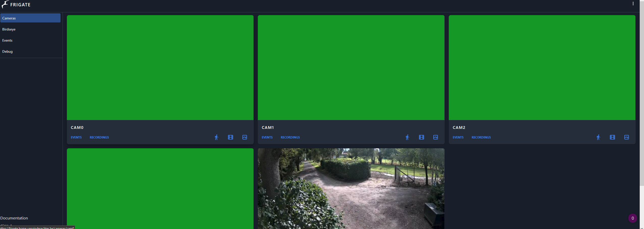Toggle snapshots image icon for CAM2

[x=627, y=137]
